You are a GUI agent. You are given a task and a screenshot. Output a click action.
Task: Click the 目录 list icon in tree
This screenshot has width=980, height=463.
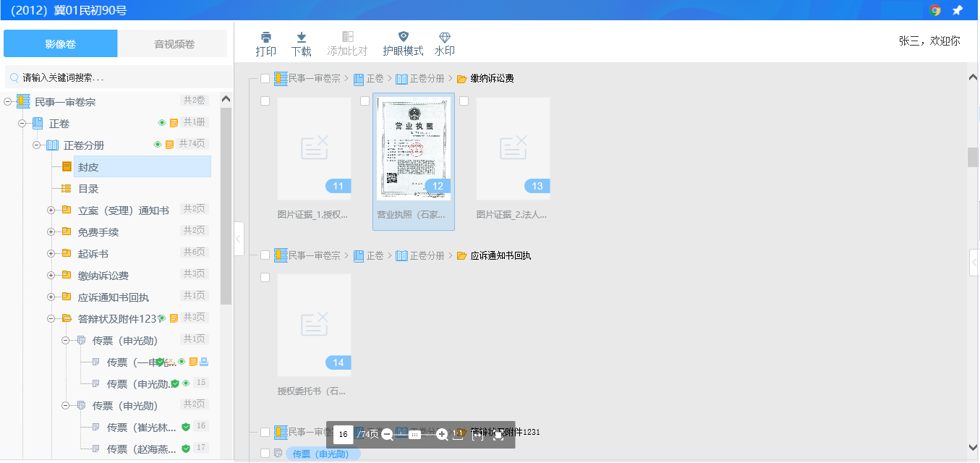point(67,189)
